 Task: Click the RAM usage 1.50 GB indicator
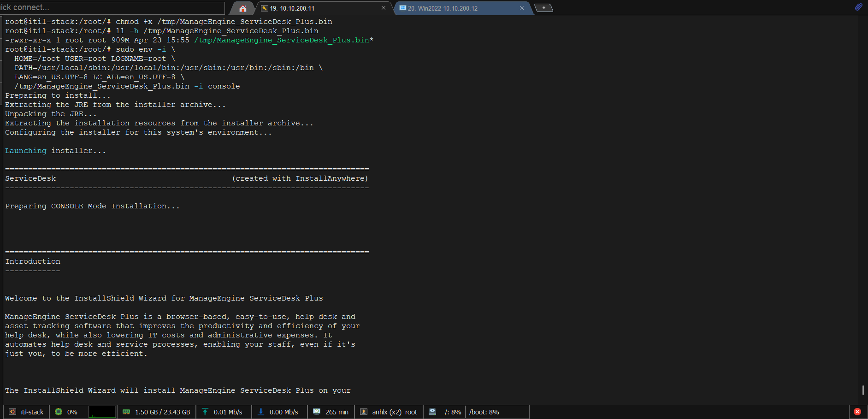tap(157, 412)
